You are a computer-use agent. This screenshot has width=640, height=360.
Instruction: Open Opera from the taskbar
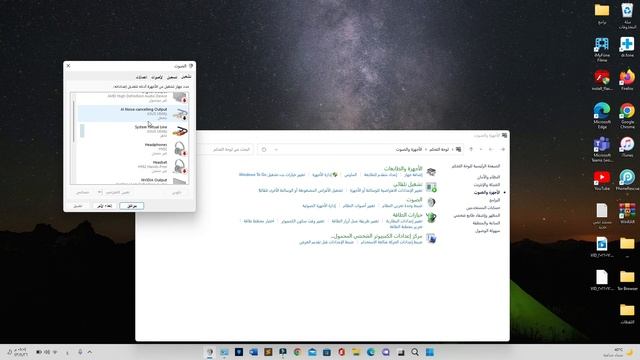point(341,352)
